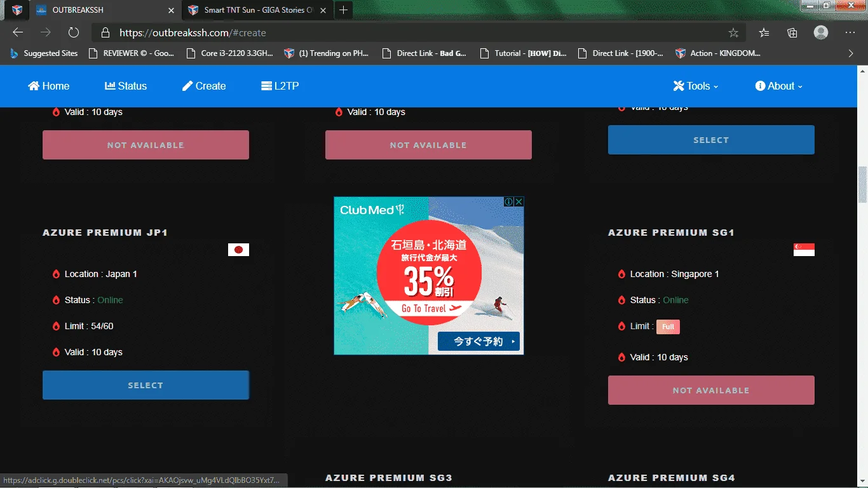
Task: Open Direct Link - Bad G bookmark
Action: click(424, 53)
